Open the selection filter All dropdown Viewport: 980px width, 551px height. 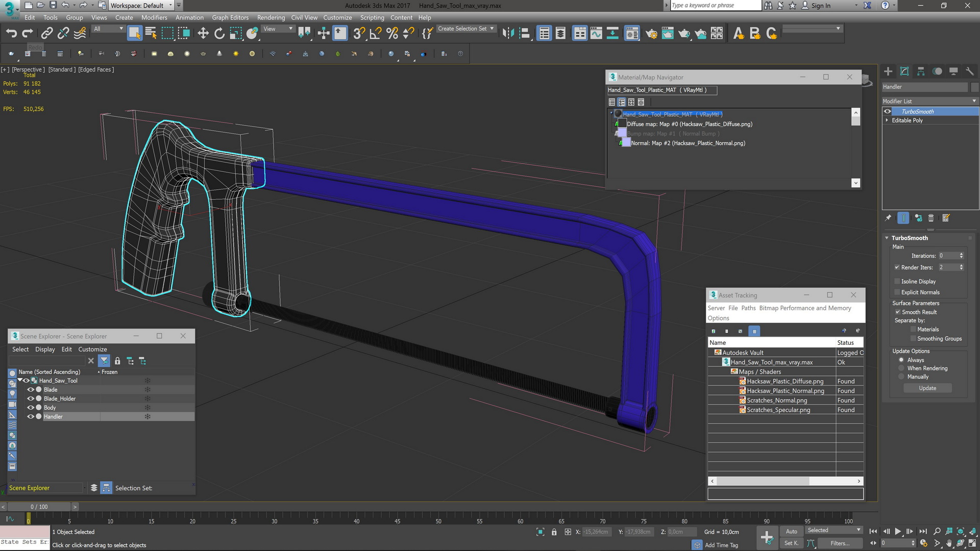tap(108, 29)
